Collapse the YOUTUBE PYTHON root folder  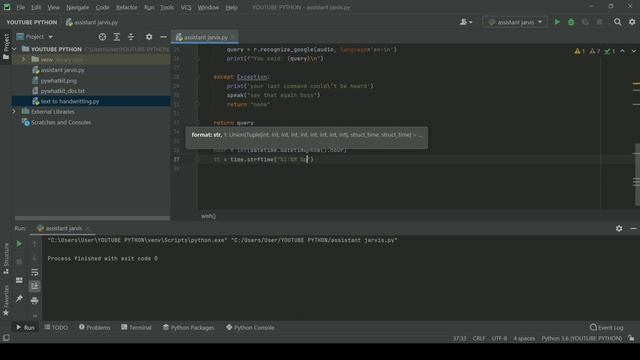click(x=14, y=49)
